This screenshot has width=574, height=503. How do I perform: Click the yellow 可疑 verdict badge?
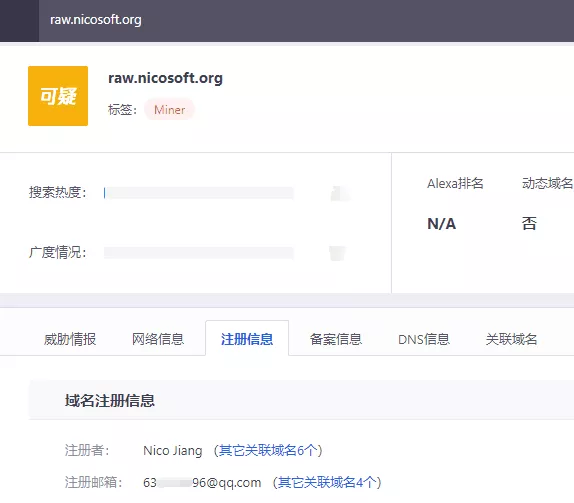(x=58, y=96)
